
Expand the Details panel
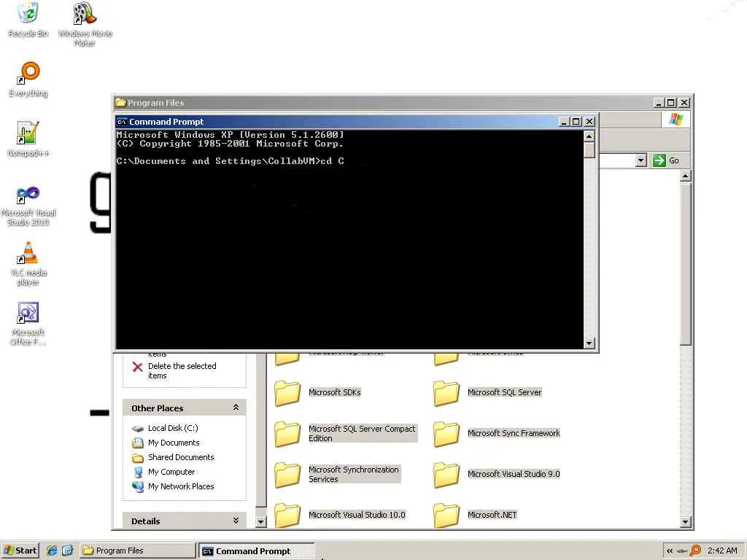(x=236, y=521)
